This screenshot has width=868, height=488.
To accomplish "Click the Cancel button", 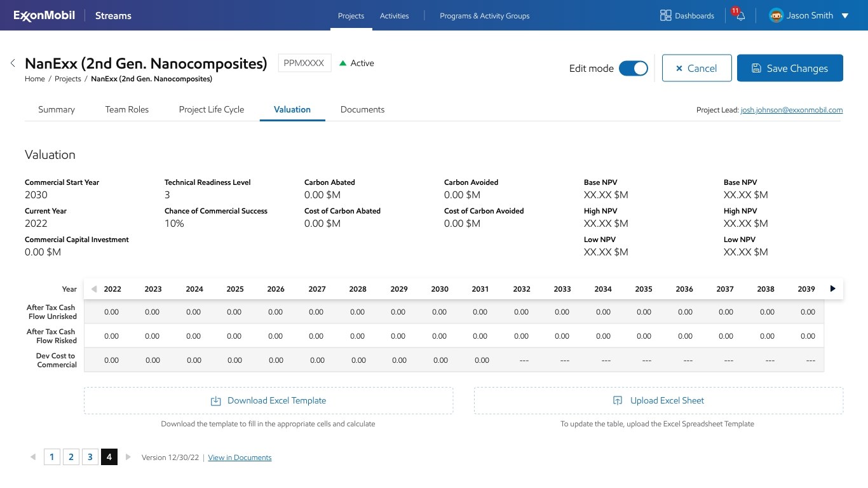I will coord(696,68).
